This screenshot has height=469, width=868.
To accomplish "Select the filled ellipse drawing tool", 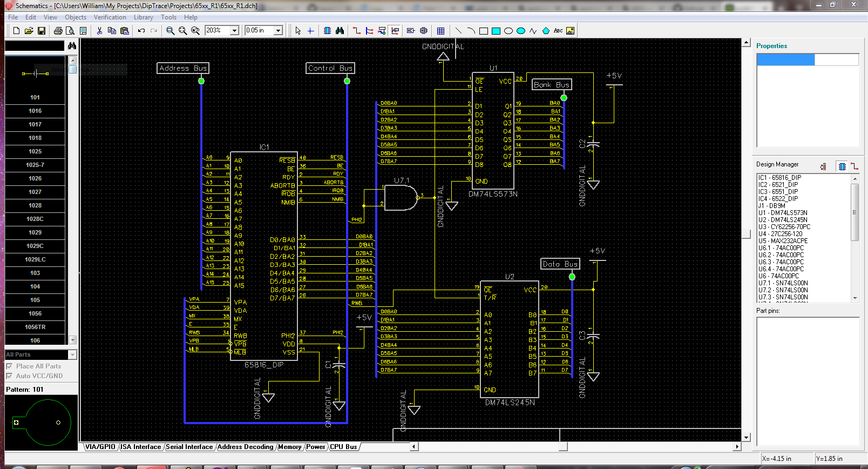I will 520,31.
